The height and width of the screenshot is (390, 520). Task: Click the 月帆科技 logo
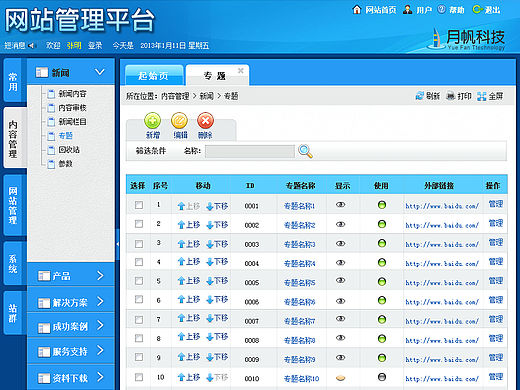point(466,39)
